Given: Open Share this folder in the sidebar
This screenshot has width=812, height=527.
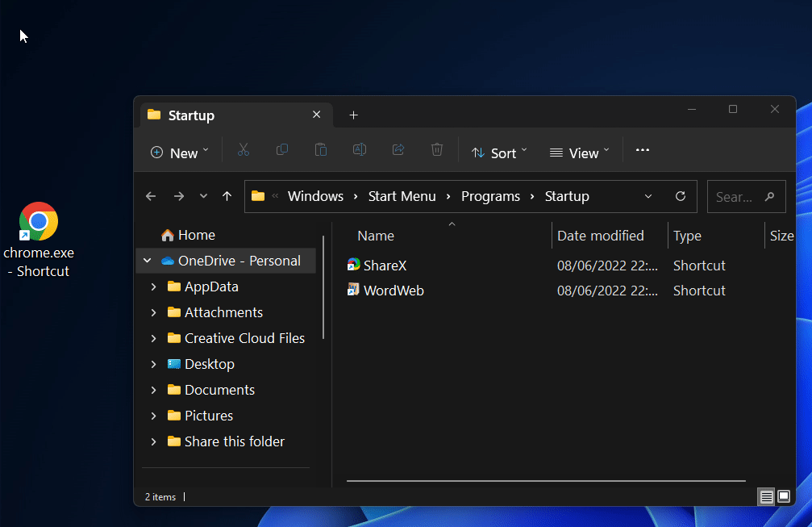Looking at the screenshot, I should click(x=234, y=441).
